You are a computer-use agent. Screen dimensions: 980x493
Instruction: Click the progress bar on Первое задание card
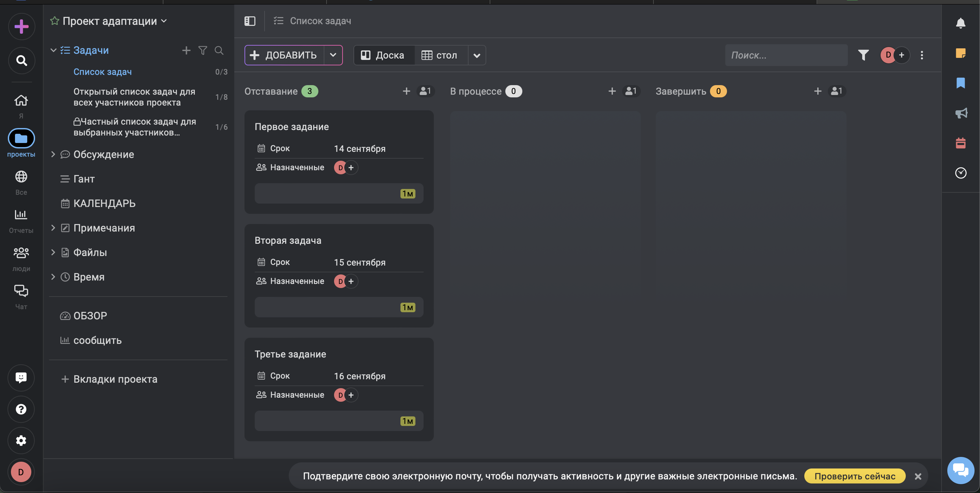[338, 193]
